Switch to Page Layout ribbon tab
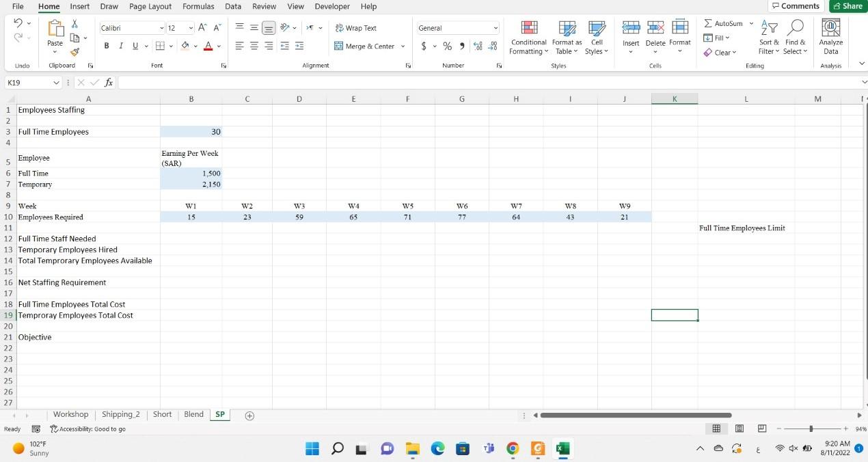The image size is (868, 462). [x=150, y=6]
